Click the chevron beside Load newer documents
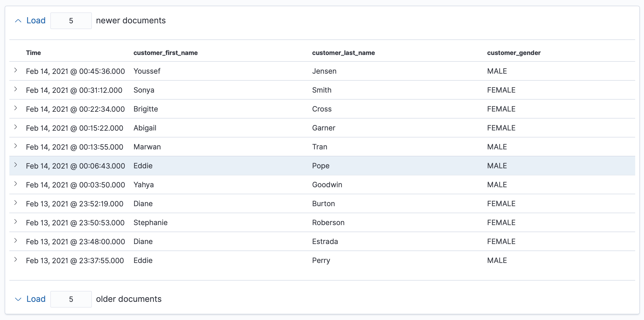Screen dimensions: 644x320 tap(18, 20)
